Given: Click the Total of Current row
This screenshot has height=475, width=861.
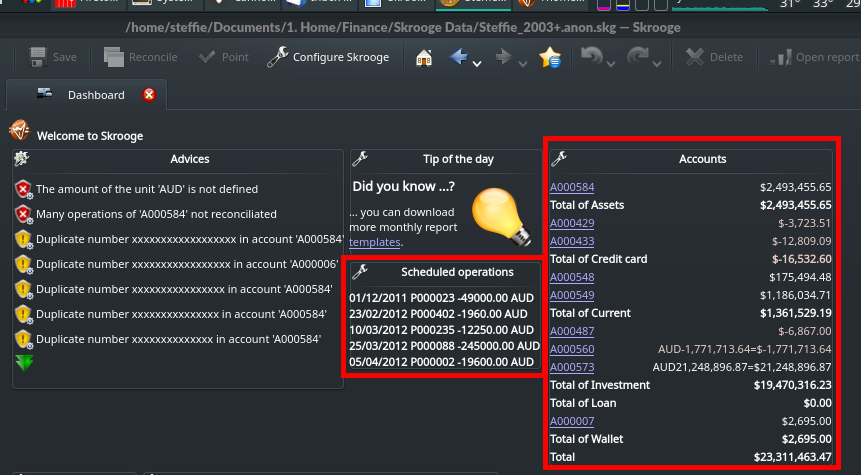Looking at the screenshot, I should pos(691,313).
